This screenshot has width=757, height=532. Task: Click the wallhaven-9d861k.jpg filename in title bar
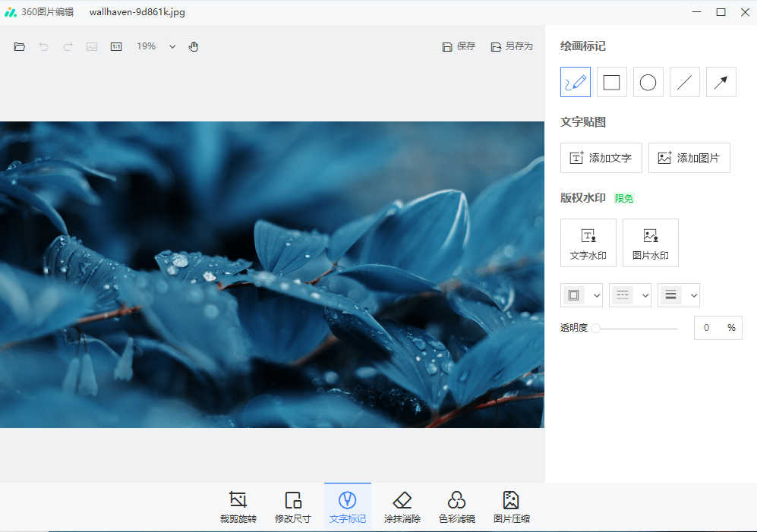pyautogui.click(x=137, y=12)
